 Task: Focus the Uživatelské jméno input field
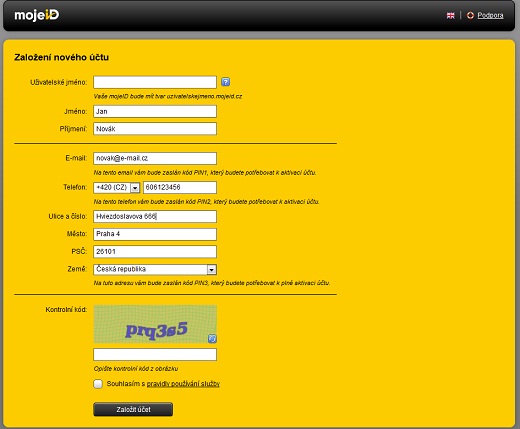[155, 82]
